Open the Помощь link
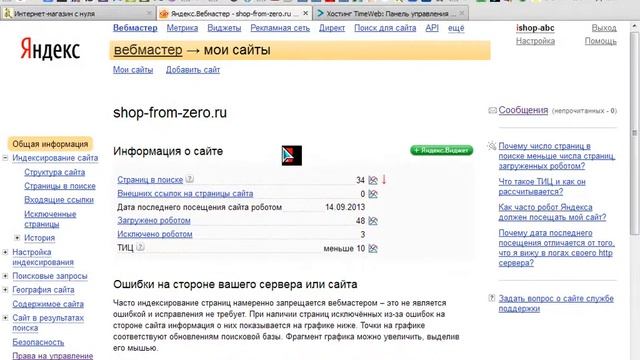Screen dimensions: 640x360 pos(600,41)
